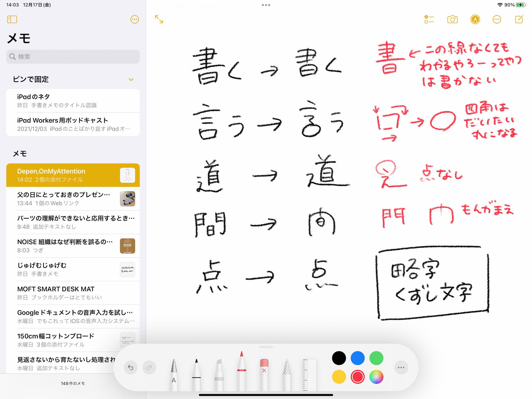This screenshot has height=399, width=532.
Task: Open the パーツの理解ができないと note
Action: 73,222
